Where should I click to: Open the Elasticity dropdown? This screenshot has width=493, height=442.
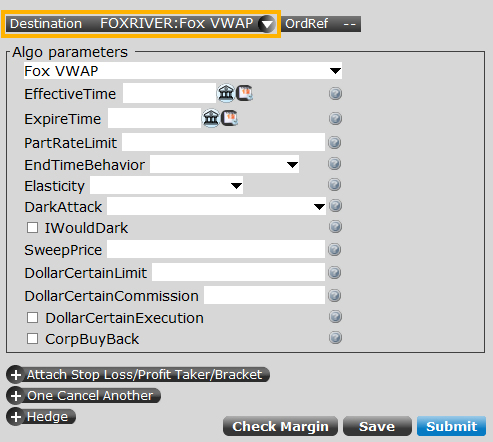click(x=166, y=185)
